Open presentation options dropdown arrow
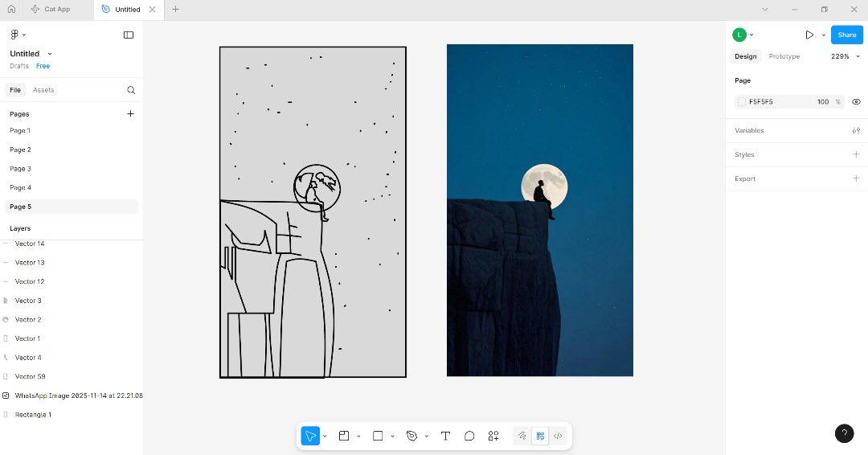 click(x=824, y=35)
